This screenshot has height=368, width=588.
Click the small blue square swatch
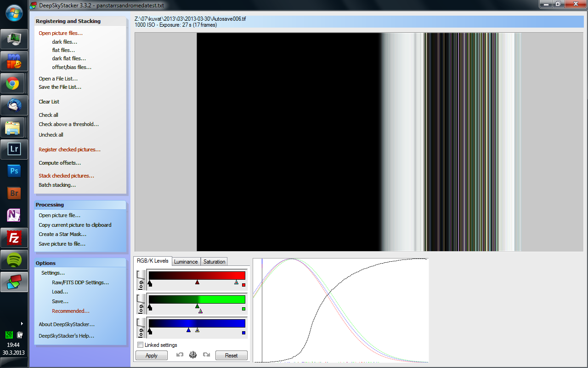243,333
